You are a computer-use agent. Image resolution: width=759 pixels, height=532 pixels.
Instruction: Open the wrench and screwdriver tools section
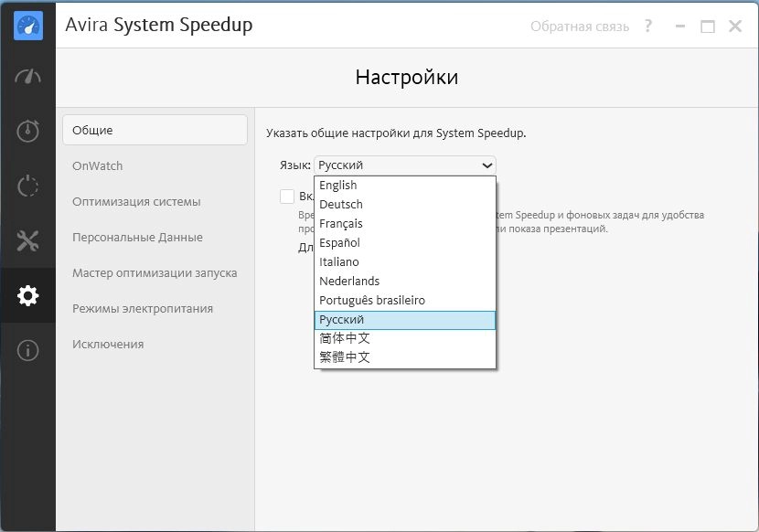(x=28, y=240)
